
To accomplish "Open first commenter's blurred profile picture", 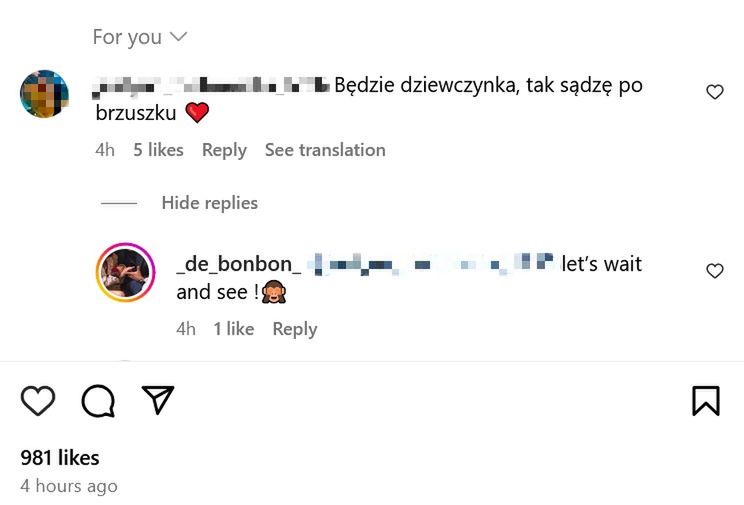I will 45,95.
